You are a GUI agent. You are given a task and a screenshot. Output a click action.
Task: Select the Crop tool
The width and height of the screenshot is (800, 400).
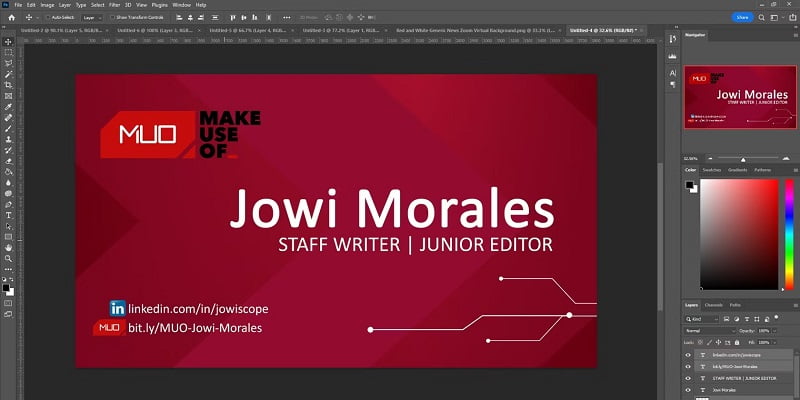click(x=8, y=85)
